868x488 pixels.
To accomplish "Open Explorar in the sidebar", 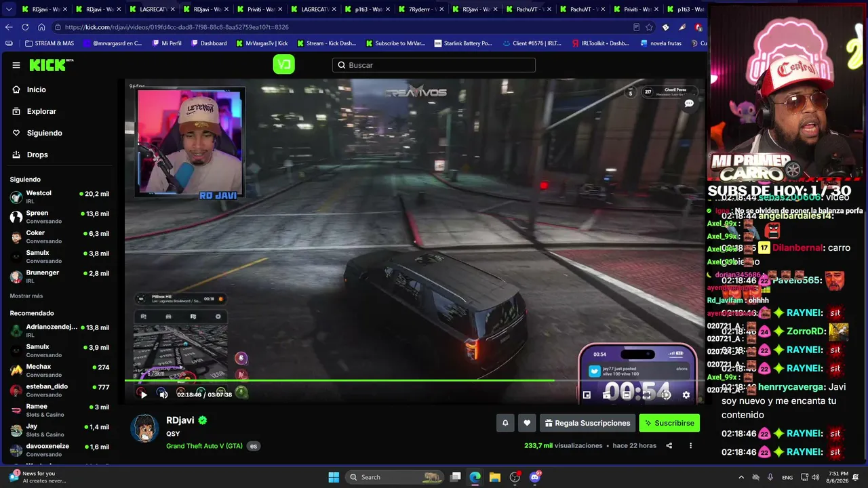I will (x=41, y=111).
